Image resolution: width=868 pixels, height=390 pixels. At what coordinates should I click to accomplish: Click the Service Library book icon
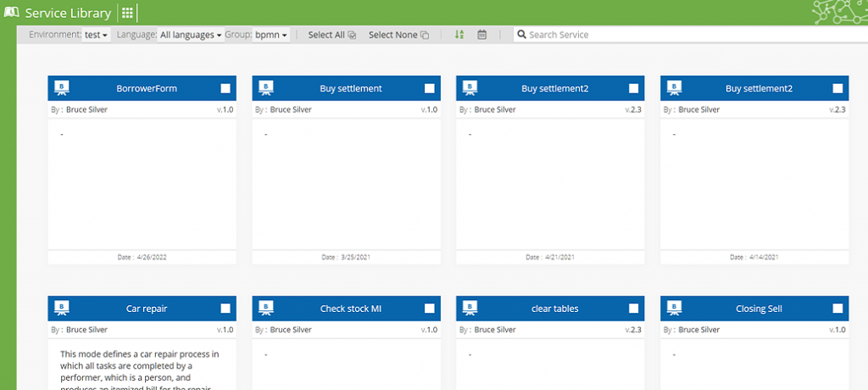12,13
